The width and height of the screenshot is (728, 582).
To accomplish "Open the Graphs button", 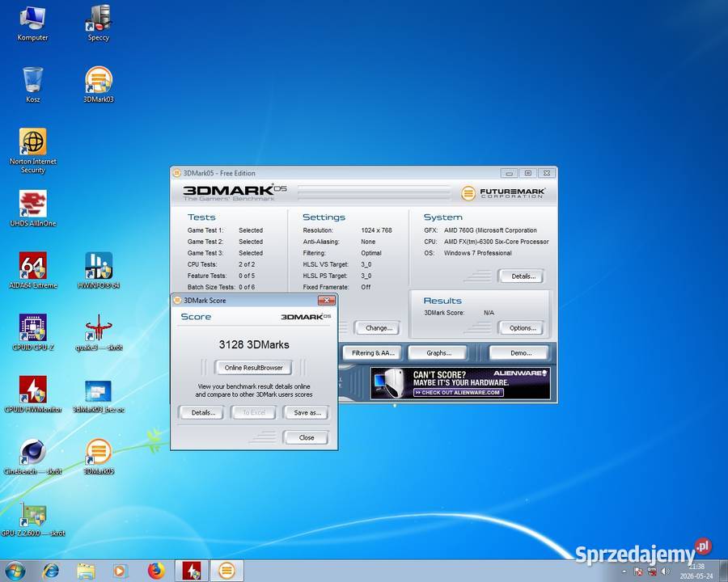I will tap(438, 353).
